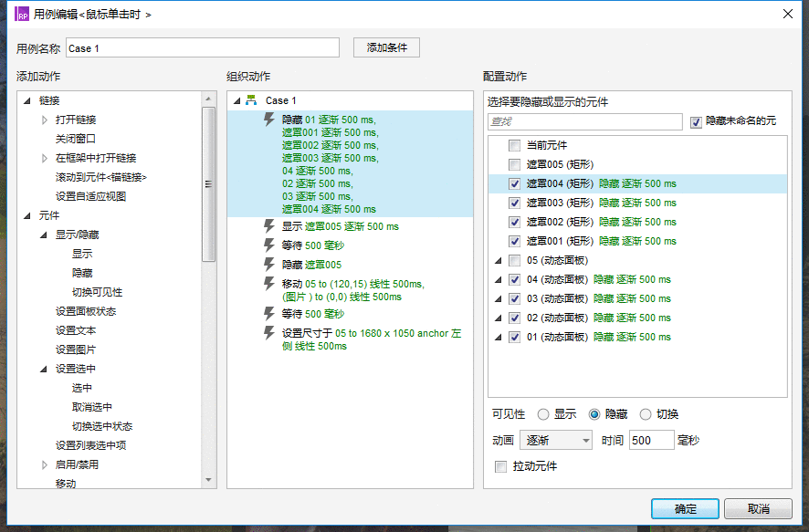
Task: Select 切换可见性 action
Action: click(97, 292)
